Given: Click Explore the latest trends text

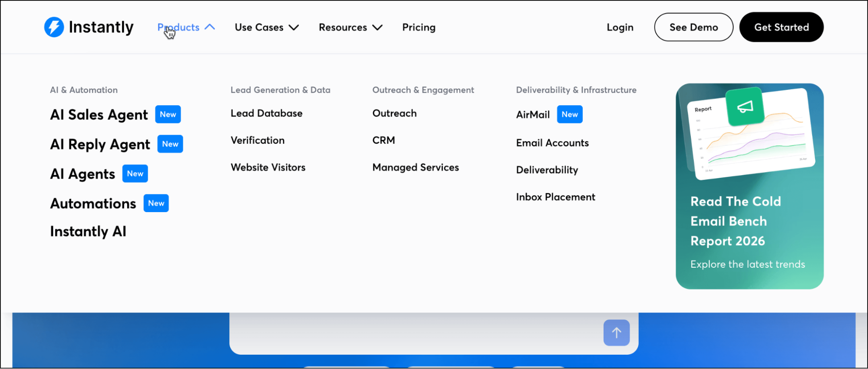Looking at the screenshot, I should tap(748, 264).
